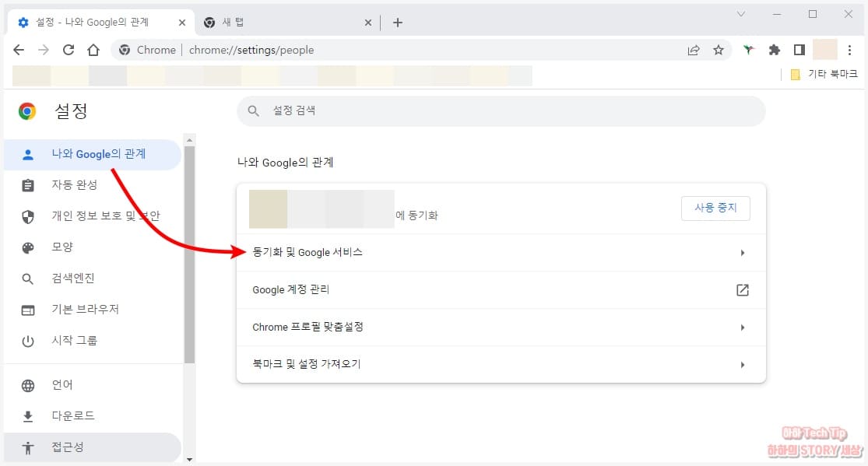Click the Chrome extensions puzzle icon

pos(774,49)
